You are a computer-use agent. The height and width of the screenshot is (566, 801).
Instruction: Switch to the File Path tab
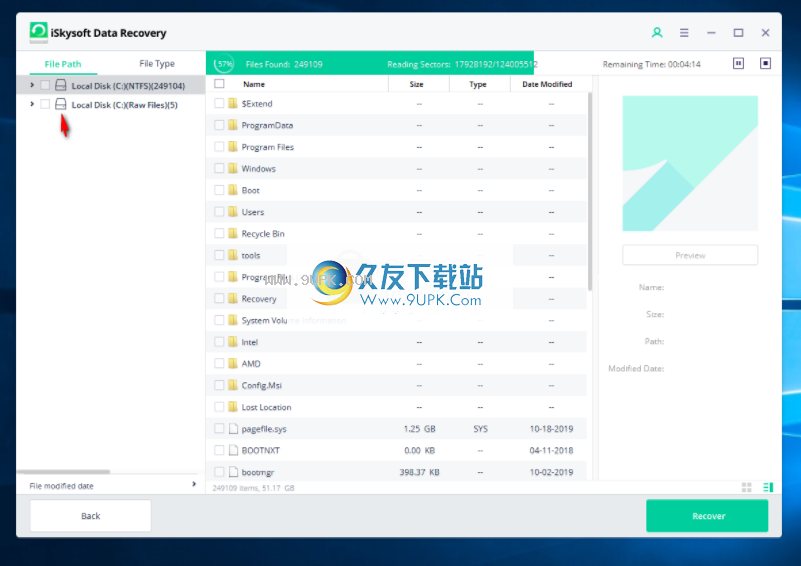point(63,64)
